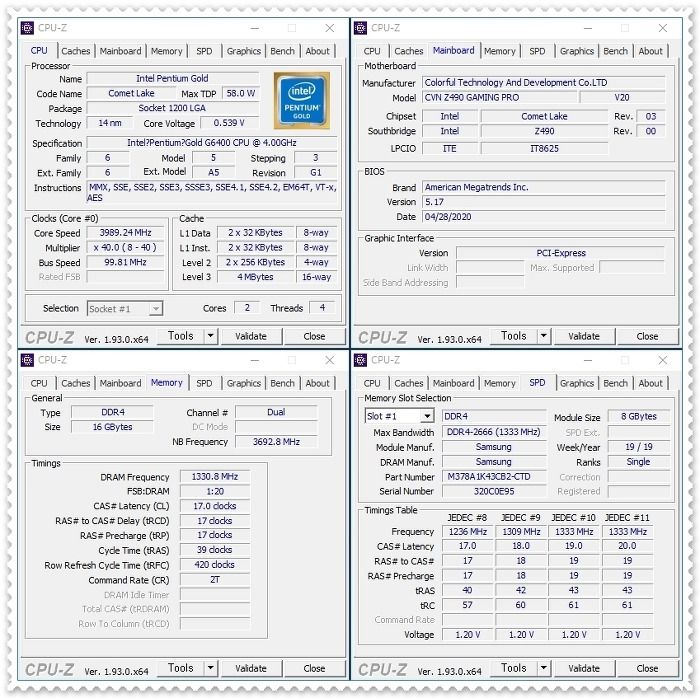Open Caches tab in SPD window
The height and width of the screenshot is (698, 700).
click(x=408, y=383)
